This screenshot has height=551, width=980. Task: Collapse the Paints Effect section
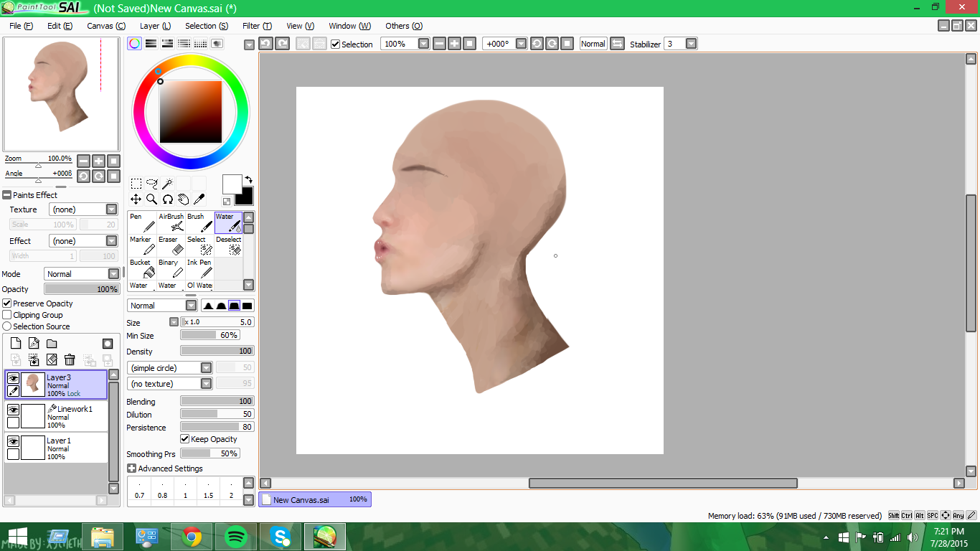tap(6, 195)
